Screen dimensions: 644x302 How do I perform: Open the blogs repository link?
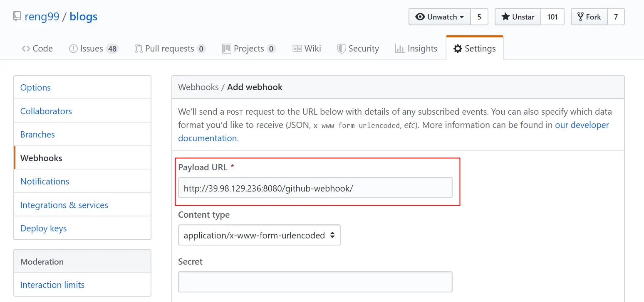[84, 17]
